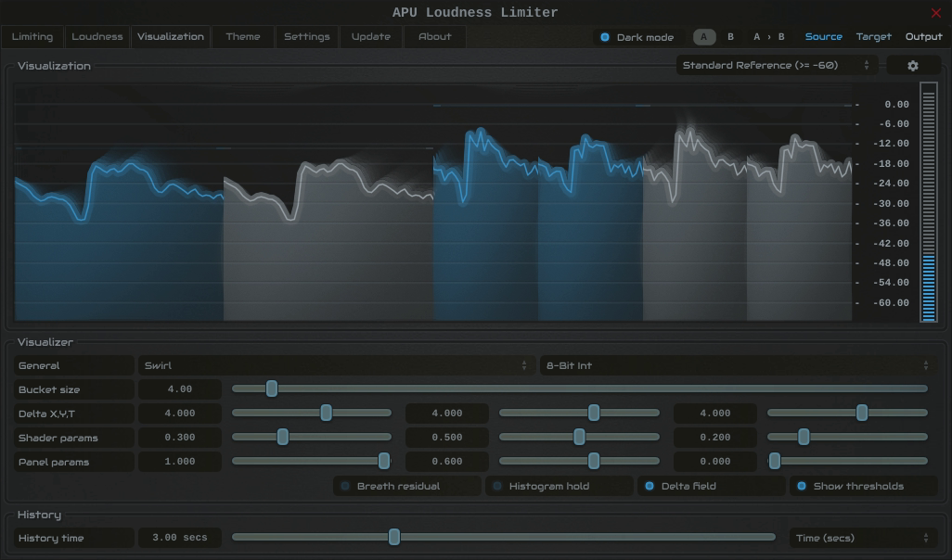Click Shader params 0.300 value field
This screenshot has height=560, width=952.
(180, 438)
